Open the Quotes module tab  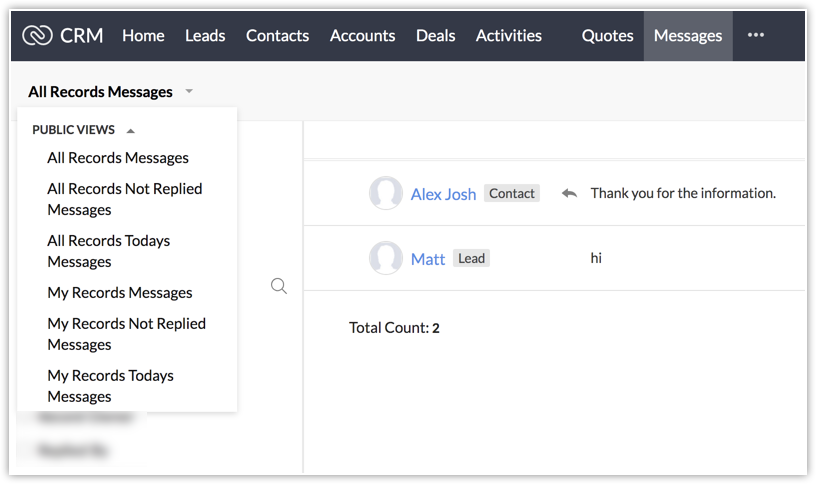click(607, 36)
